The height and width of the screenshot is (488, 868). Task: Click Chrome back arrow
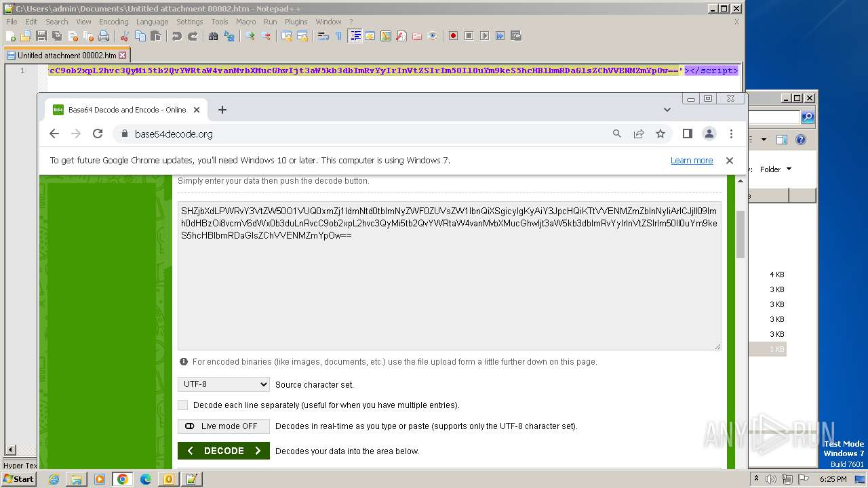click(x=54, y=134)
